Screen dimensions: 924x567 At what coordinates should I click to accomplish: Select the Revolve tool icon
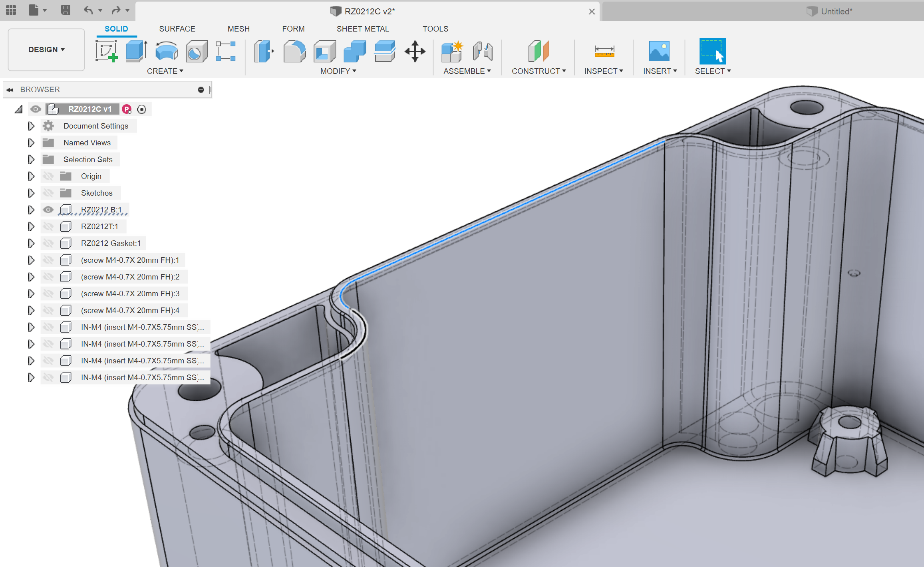pyautogui.click(x=167, y=51)
